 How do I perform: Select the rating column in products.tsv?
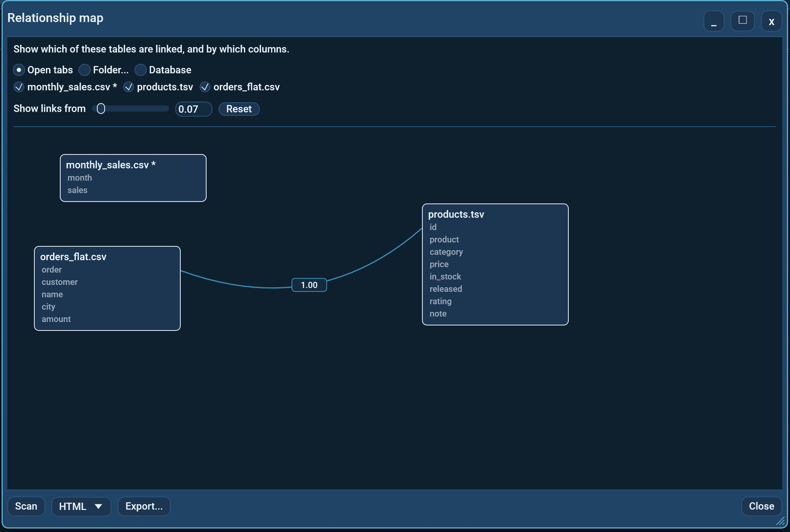(x=441, y=302)
